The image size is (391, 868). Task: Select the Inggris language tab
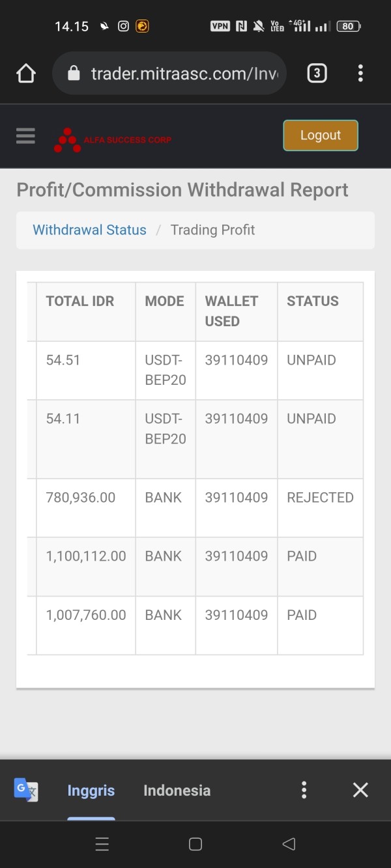pyautogui.click(x=91, y=791)
